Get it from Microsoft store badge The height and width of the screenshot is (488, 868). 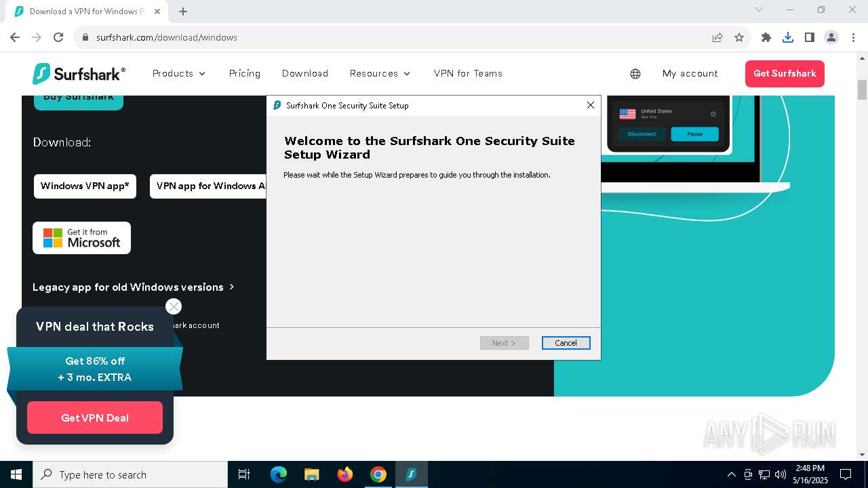(81, 238)
